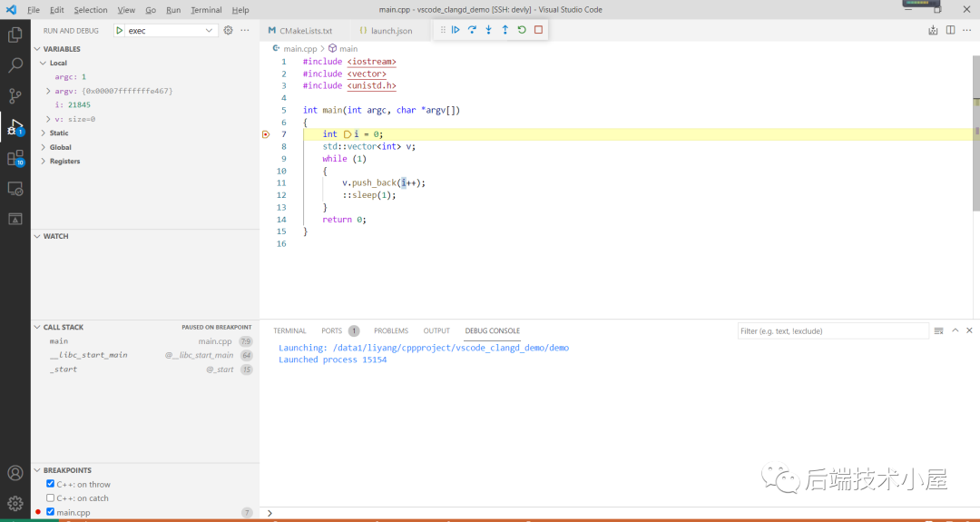Click Step Out in debug toolbar
980x522 pixels.
pos(505,29)
